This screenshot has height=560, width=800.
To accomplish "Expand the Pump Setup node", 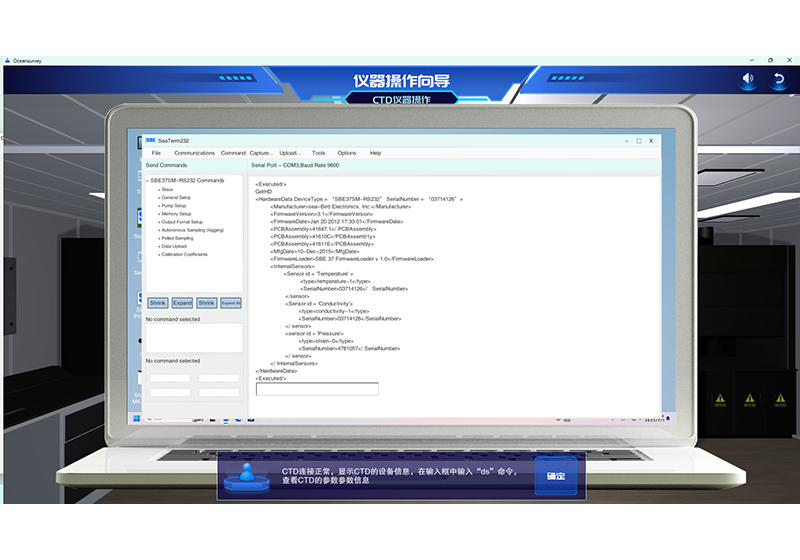I will [159, 206].
